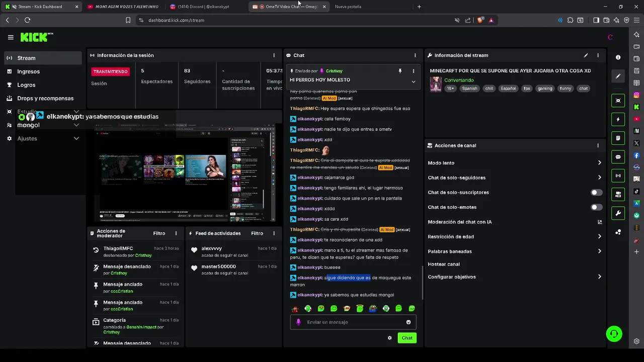Open Facebook in browser sidebar
Screen dimensions: 644x362
click(636, 155)
